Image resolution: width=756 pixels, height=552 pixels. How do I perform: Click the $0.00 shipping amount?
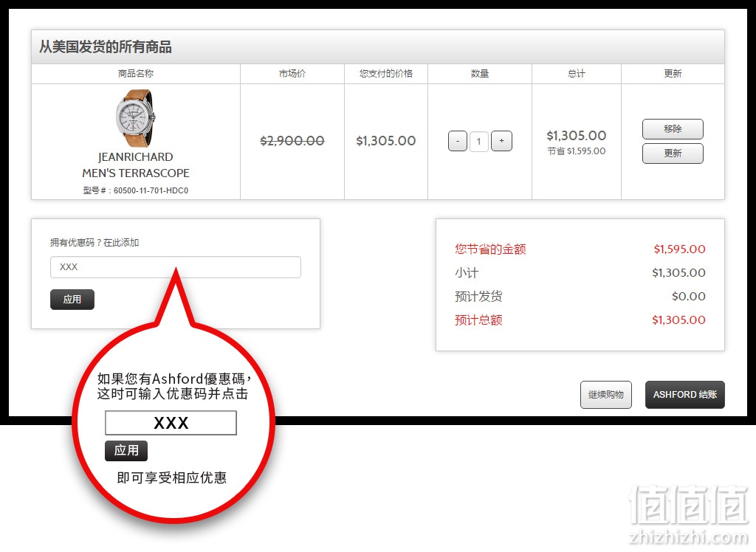coord(689,297)
